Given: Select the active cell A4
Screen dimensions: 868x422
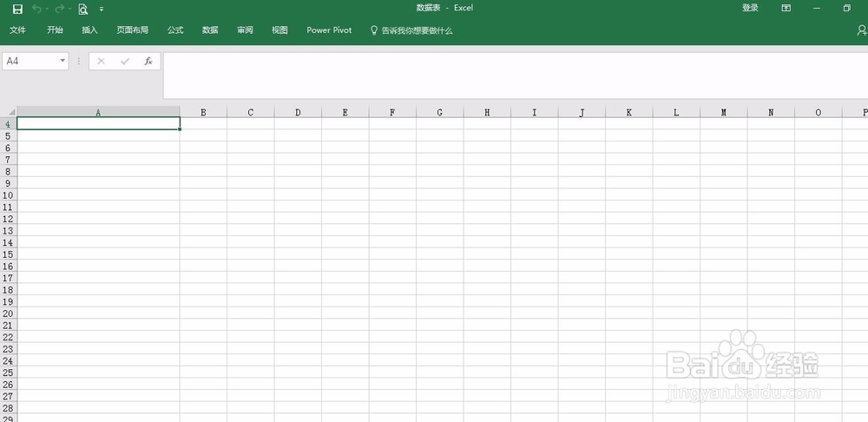Looking at the screenshot, I should (x=99, y=123).
